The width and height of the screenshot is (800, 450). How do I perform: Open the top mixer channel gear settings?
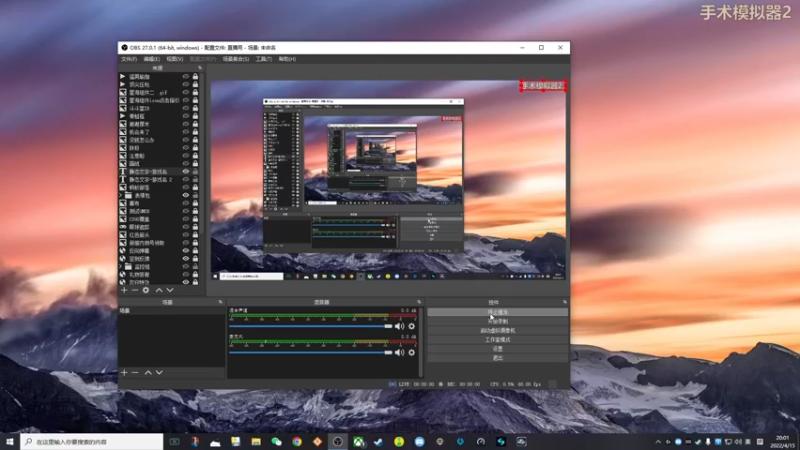click(412, 326)
